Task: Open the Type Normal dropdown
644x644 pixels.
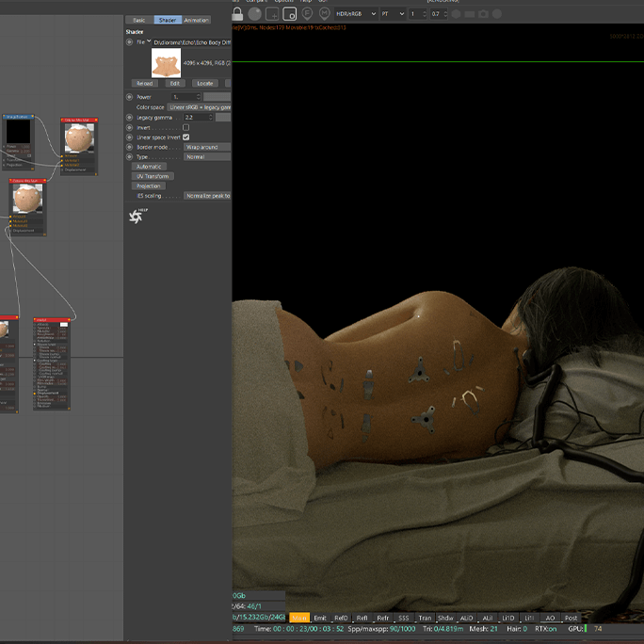Action: click(207, 157)
